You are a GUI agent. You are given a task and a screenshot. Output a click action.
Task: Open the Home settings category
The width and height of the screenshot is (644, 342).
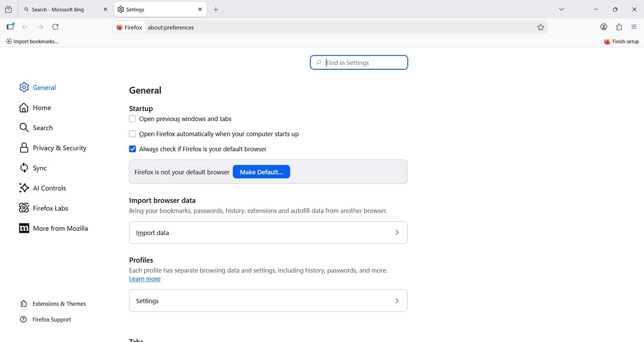pos(42,108)
